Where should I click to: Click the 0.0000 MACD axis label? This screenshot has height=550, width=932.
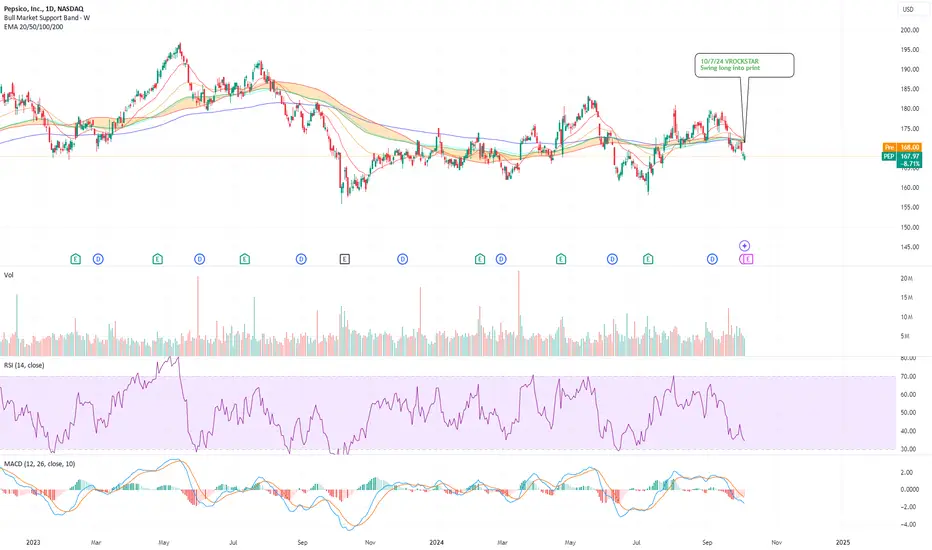(x=909, y=489)
